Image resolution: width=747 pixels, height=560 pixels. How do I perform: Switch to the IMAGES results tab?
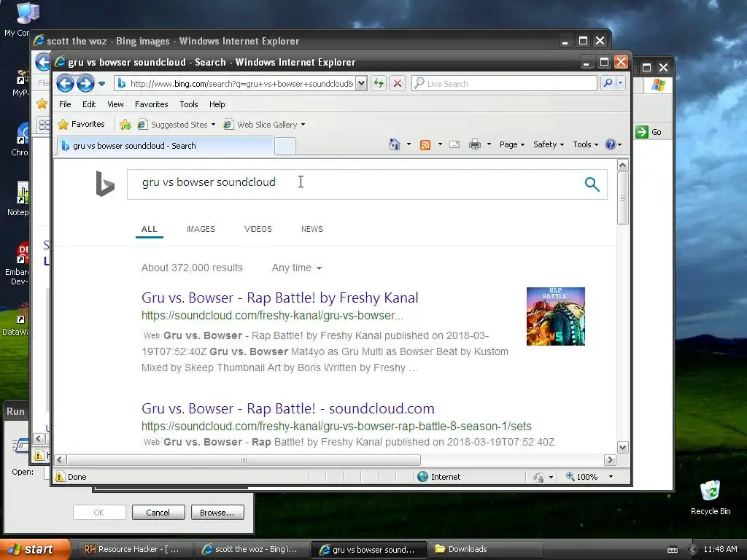[x=201, y=229]
